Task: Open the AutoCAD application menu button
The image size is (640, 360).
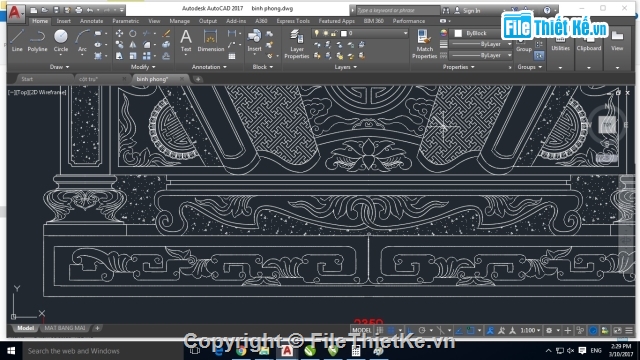Action: [15, 13]
